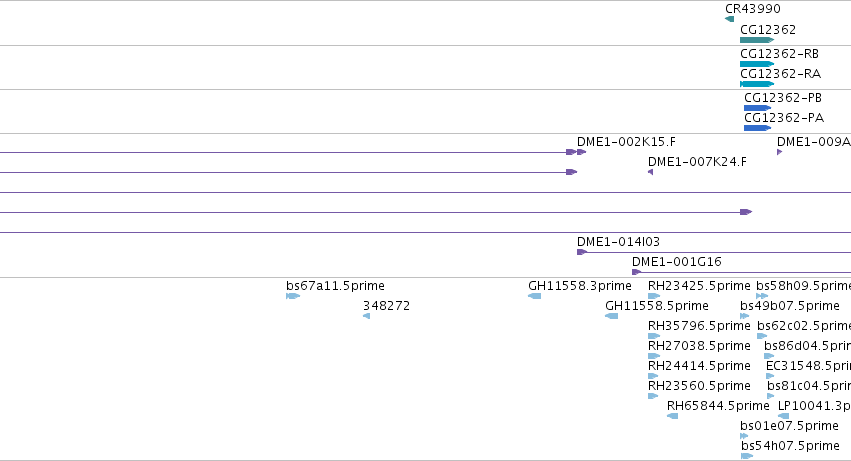Select the DME1-002K15.F clone end arrow
The image size is (851, 461).
tap(581, 152)
